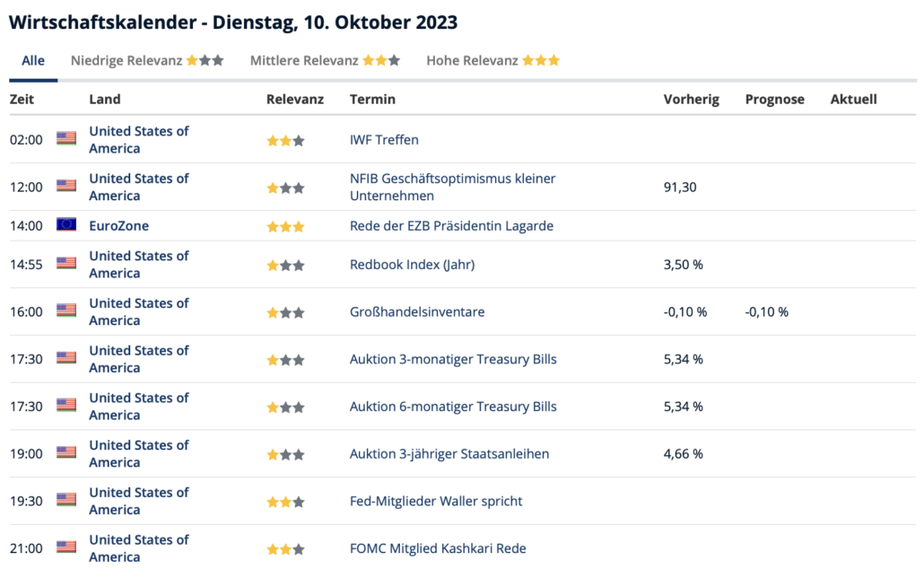This screenshot has height=569, width=924.
Task: Click relevance stars for 3-jähriger Staatsanleihen
Action: coord(286,455)
